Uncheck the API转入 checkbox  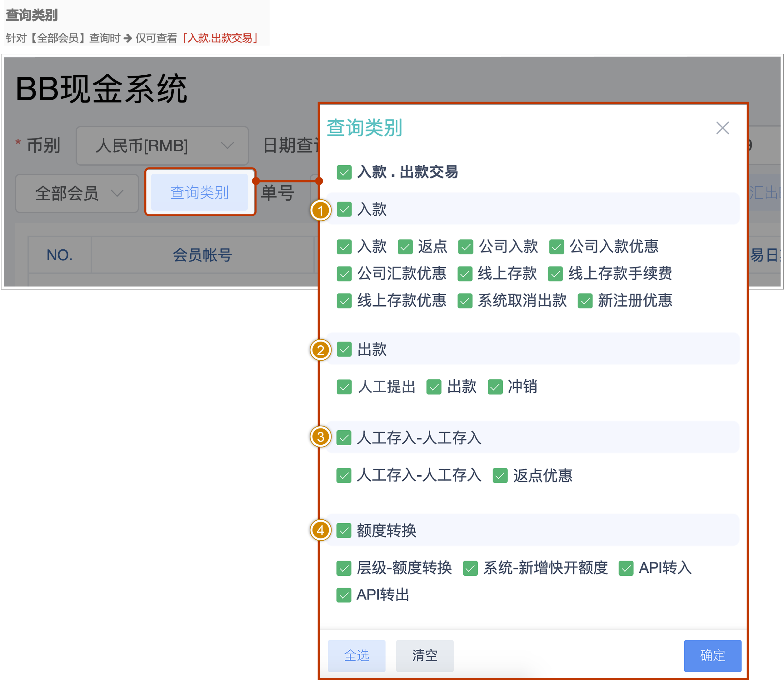click(626, 568)
